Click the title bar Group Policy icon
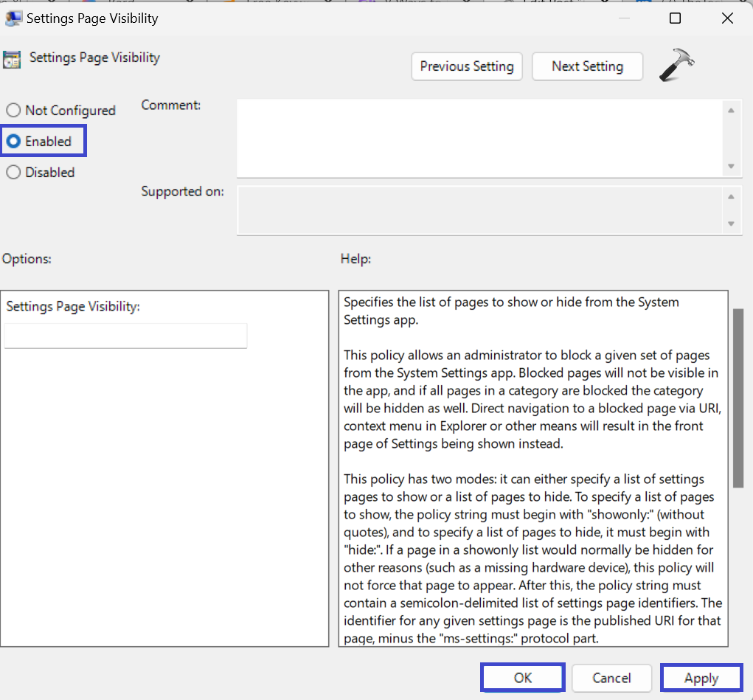 [x=13, y=18]
